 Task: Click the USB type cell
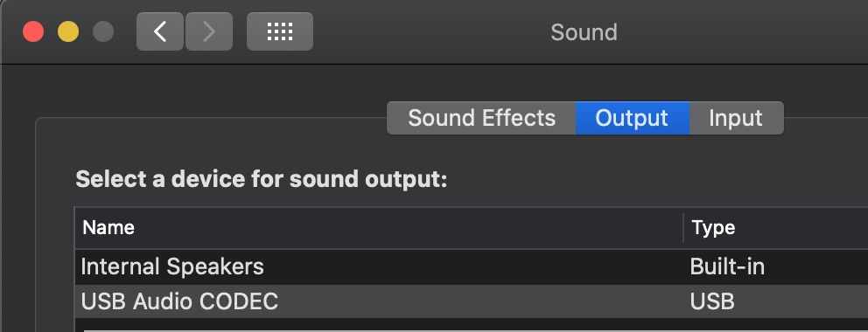pyautogui.click(x=712, y=301)
